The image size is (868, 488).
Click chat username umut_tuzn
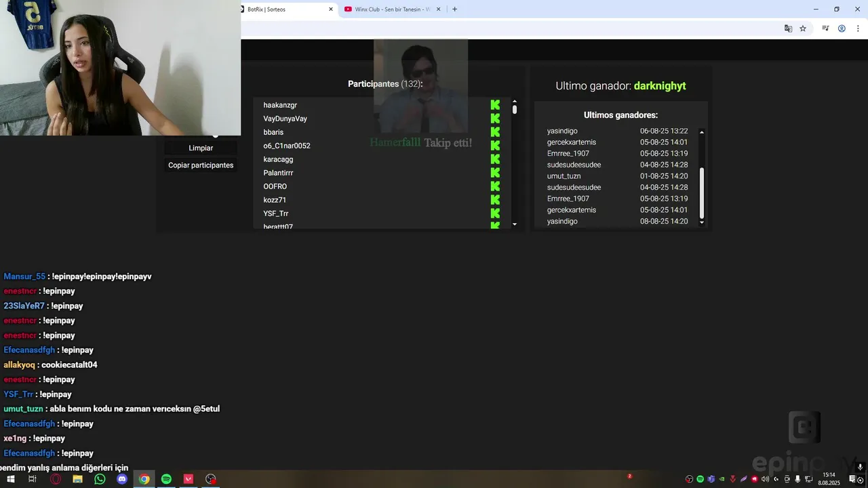coord(23,409)
